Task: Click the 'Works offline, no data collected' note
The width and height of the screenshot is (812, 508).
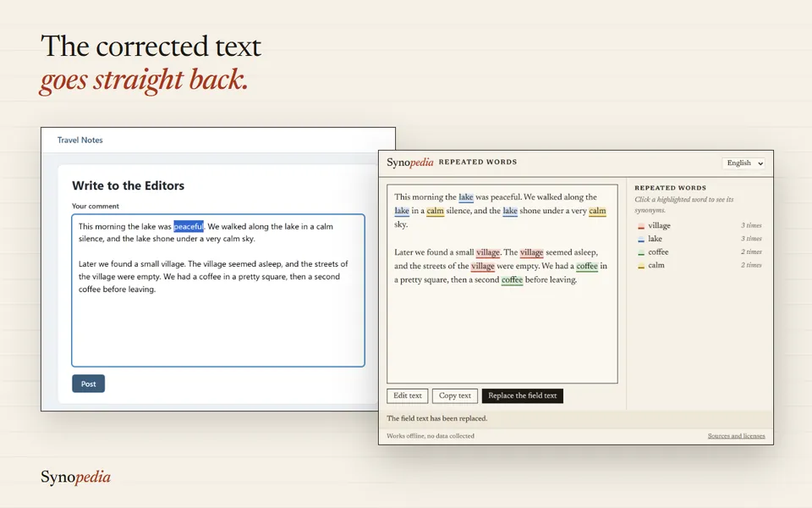Action: coord(431,436)
